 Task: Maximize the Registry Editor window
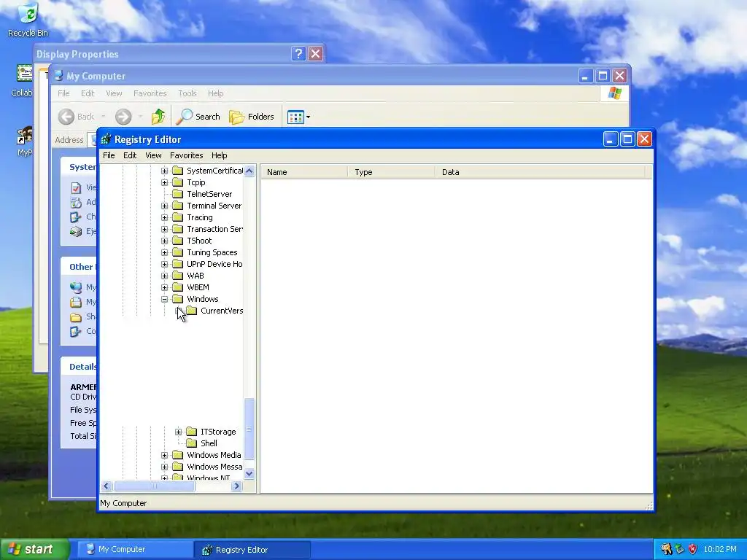click(x=627, y=139)
